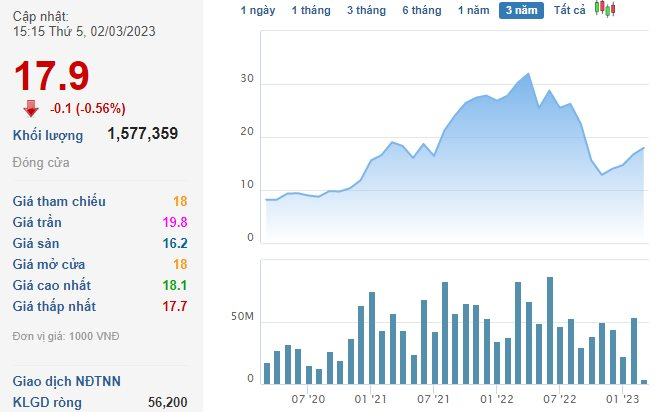Open the "1 năm" chart view
The width and height of the screenshot is (656, 412).
click(x=474, y=10)
